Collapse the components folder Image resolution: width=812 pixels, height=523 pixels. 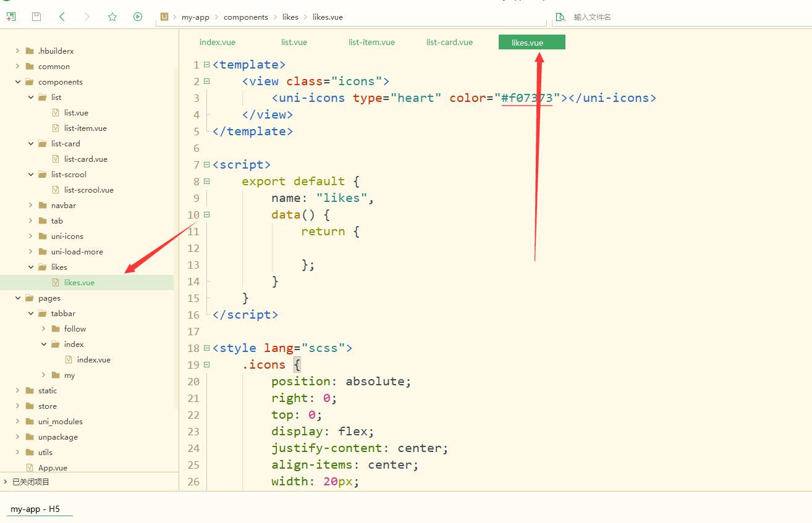click(18, 82)
